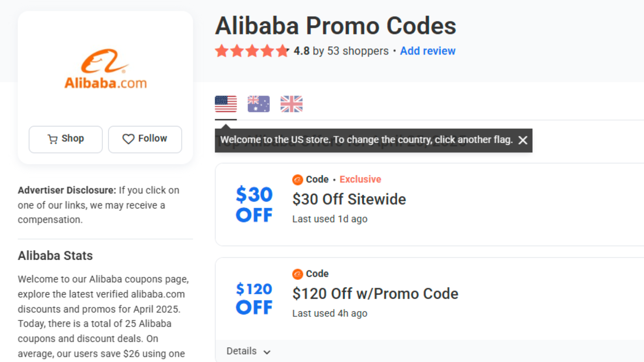Click the Alibaba.com logo

105,69
